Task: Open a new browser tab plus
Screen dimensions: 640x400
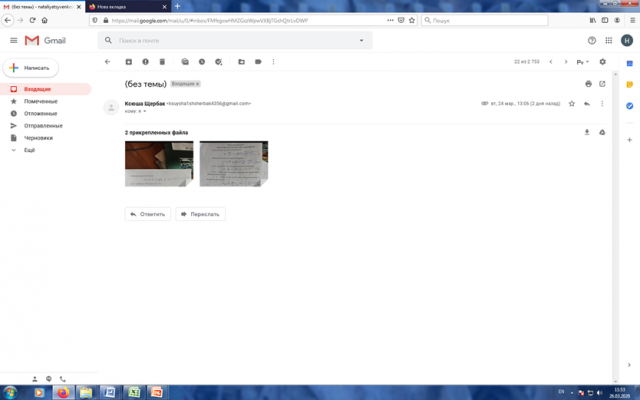Action: coord(177,6)
